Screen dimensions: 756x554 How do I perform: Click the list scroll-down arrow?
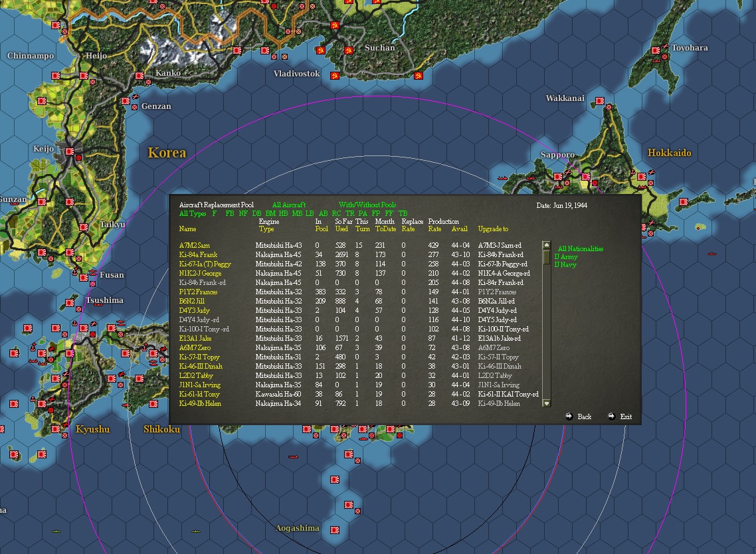[x=546, y=403]
